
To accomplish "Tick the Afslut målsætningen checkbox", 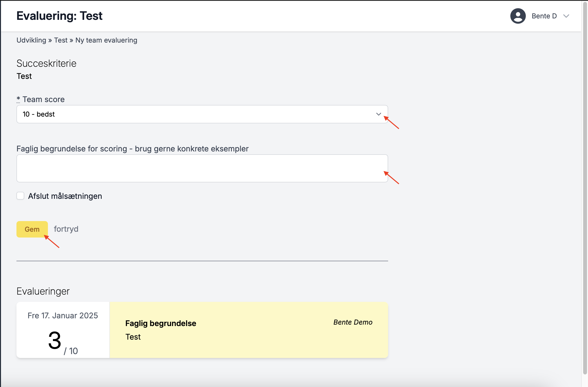I will (21, 196).
